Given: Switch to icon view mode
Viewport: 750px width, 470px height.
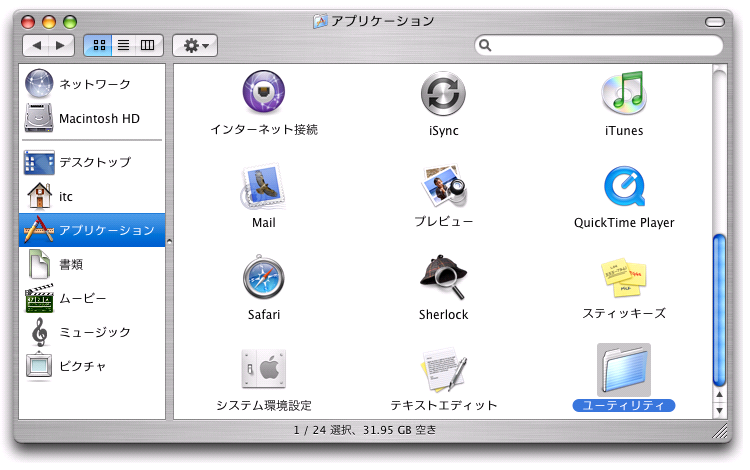Looking at the screenshot, I should pos(100,45).
